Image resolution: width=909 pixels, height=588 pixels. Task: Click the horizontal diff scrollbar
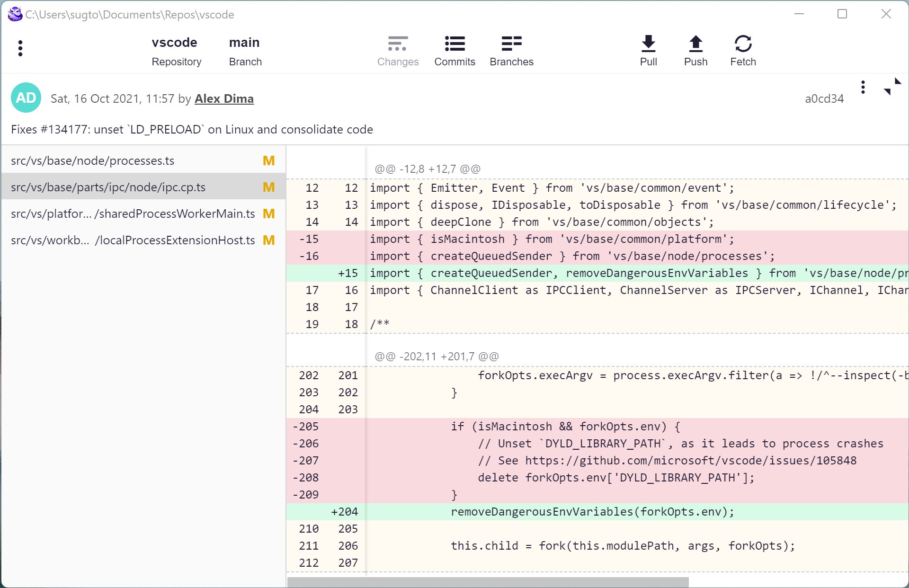[488, 582]
